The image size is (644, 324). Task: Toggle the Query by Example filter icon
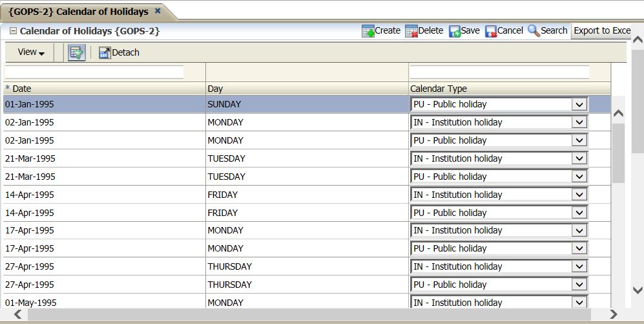click(x=77, y=53)
